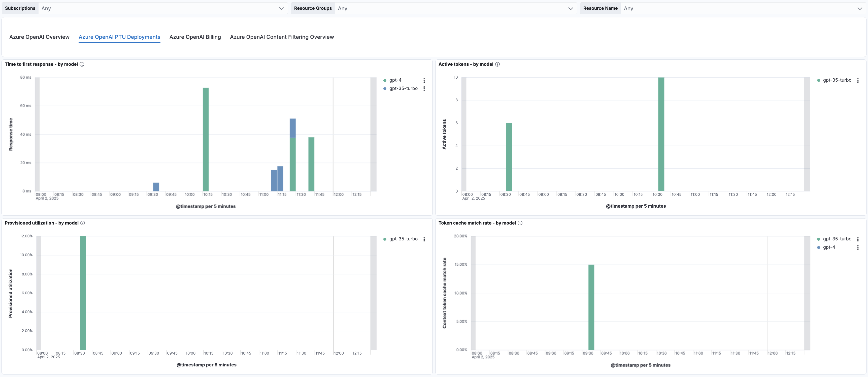Open the Subscriptions dropdown
868x377 pixels.
tap(281, 8)
